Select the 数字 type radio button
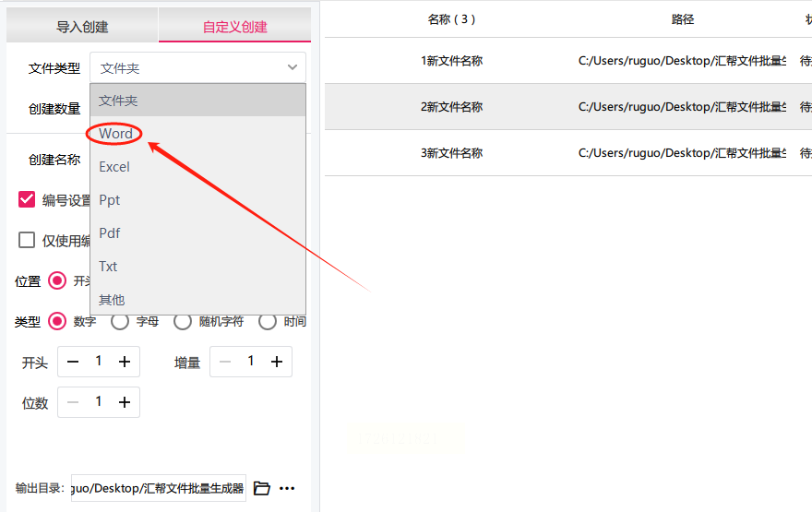 click(x=57, y=321)
